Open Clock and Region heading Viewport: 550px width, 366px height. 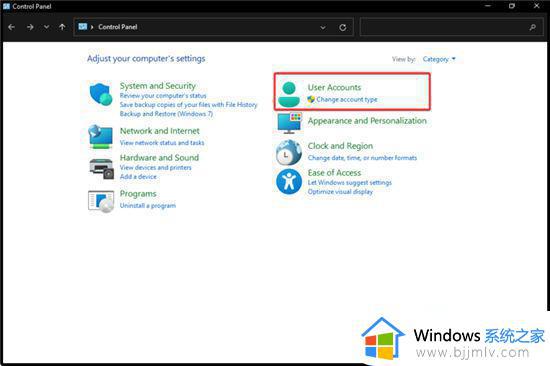340,146
